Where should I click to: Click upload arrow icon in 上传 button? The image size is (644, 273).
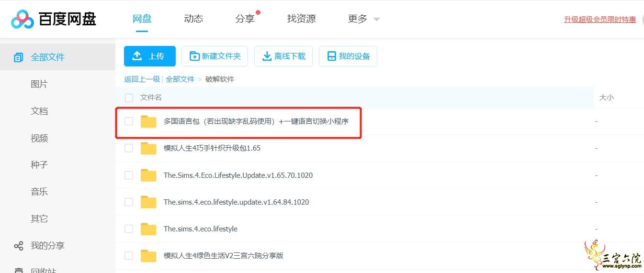click(x=137, y=56)
